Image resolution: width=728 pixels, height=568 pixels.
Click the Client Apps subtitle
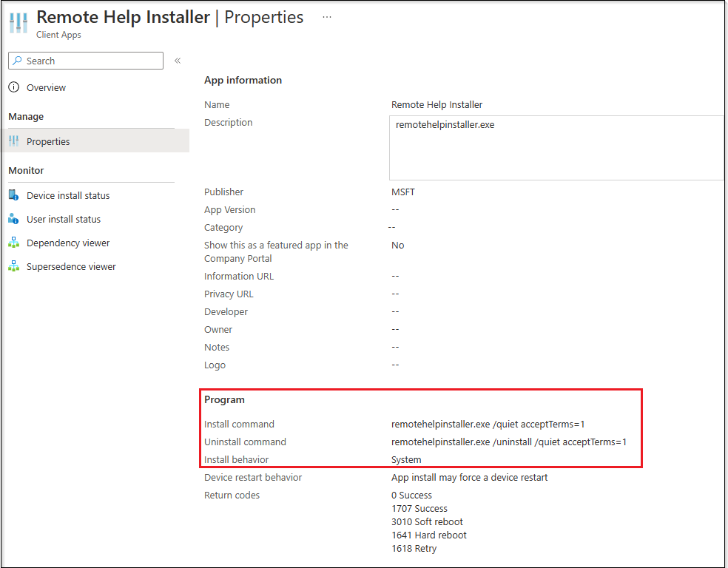[58, 35]
